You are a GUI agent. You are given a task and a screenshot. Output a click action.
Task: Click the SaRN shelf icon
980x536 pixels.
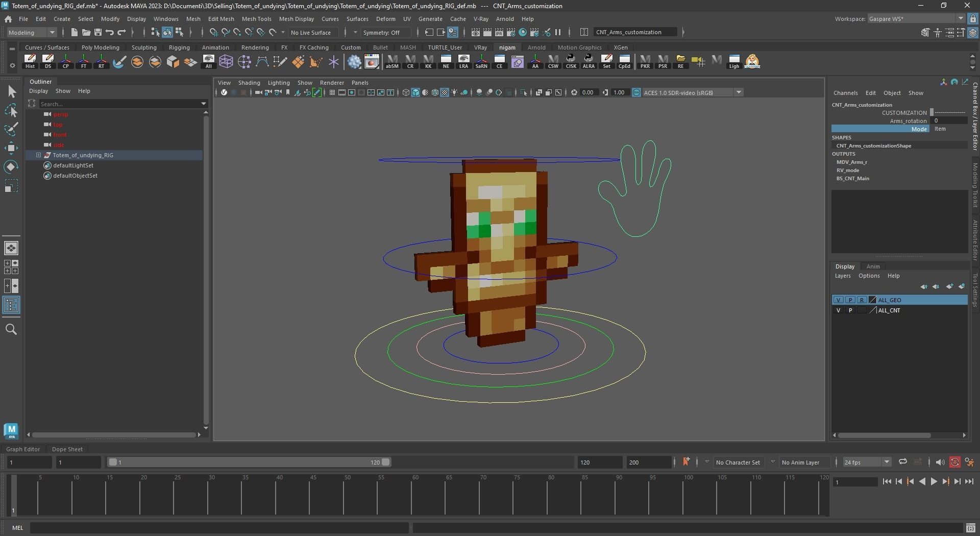[481, 62]
